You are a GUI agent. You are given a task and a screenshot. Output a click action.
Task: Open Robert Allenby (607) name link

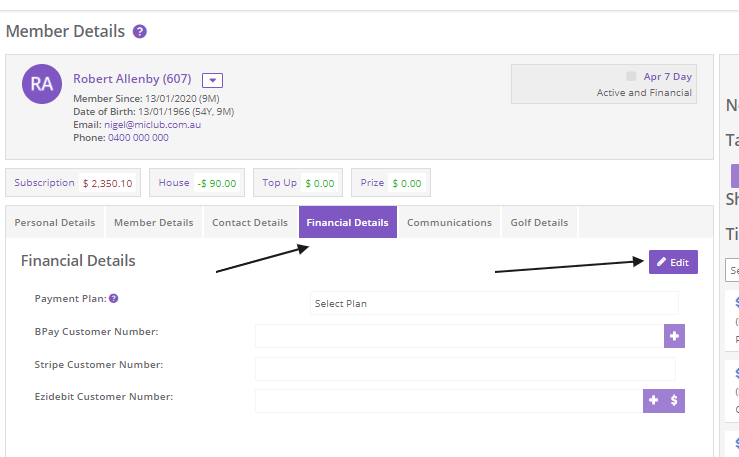tap(132, 79)
